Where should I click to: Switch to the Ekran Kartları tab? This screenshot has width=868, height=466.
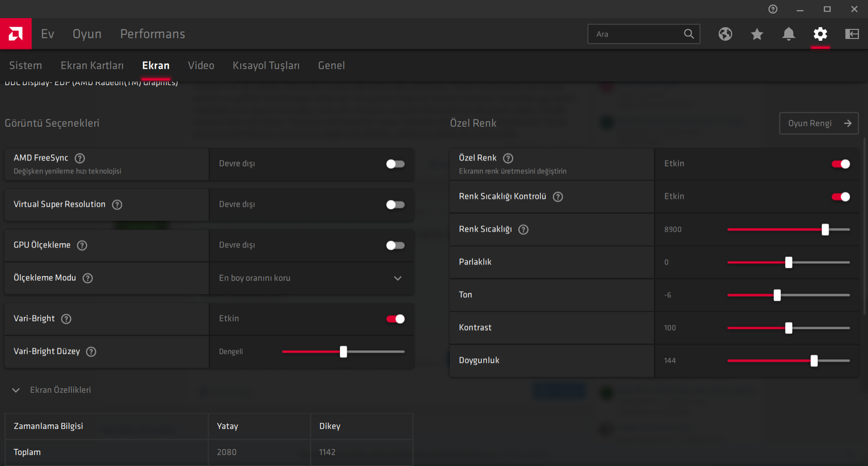[x=92, y=66]
